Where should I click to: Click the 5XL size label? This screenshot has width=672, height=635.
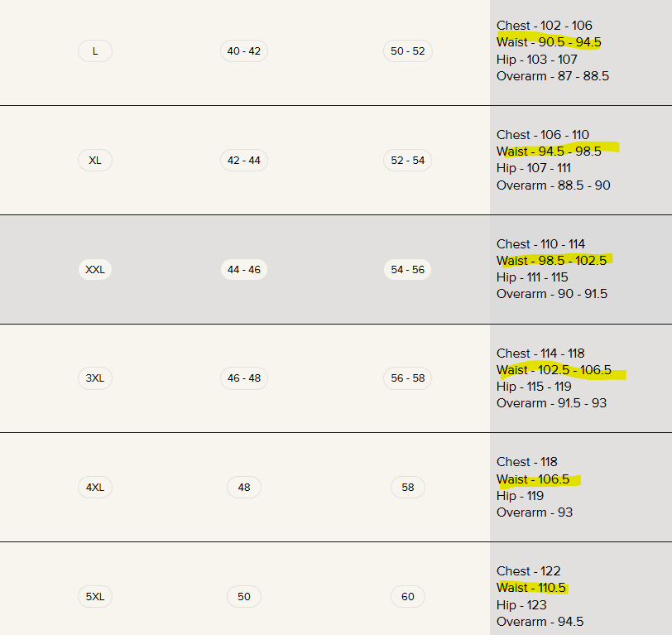(x=95, y=596)
